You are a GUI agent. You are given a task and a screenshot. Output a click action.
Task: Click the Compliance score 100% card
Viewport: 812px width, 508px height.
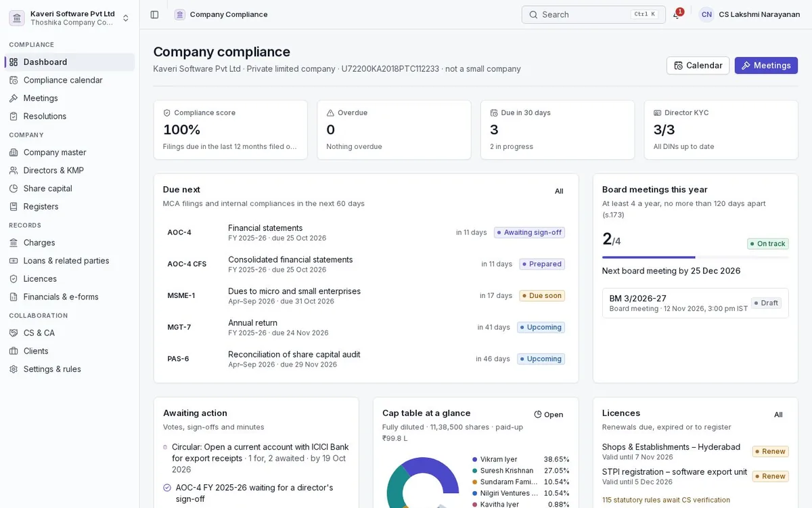pos(231,130)
